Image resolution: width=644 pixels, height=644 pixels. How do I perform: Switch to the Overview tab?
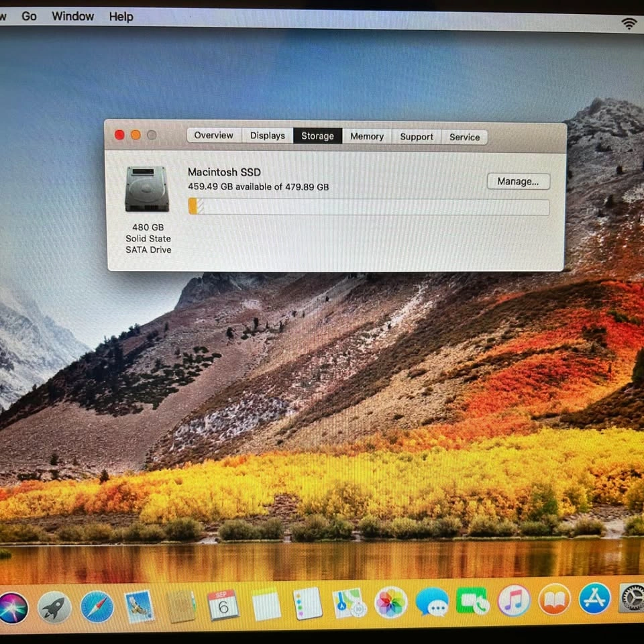click(213, 135)
